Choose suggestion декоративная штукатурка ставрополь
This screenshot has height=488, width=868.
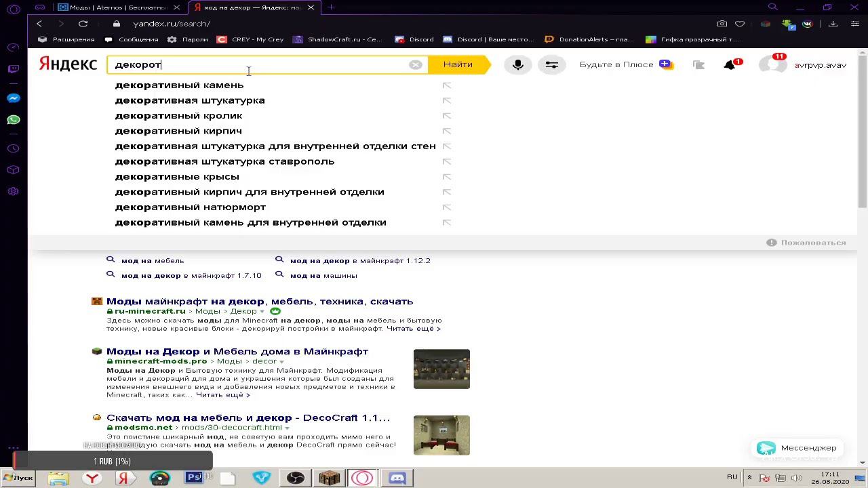pos(224,161)
